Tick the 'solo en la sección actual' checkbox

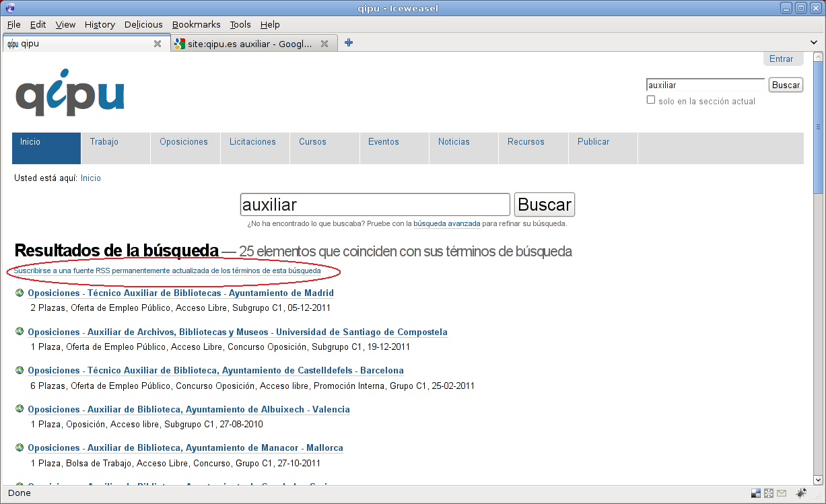651,100
